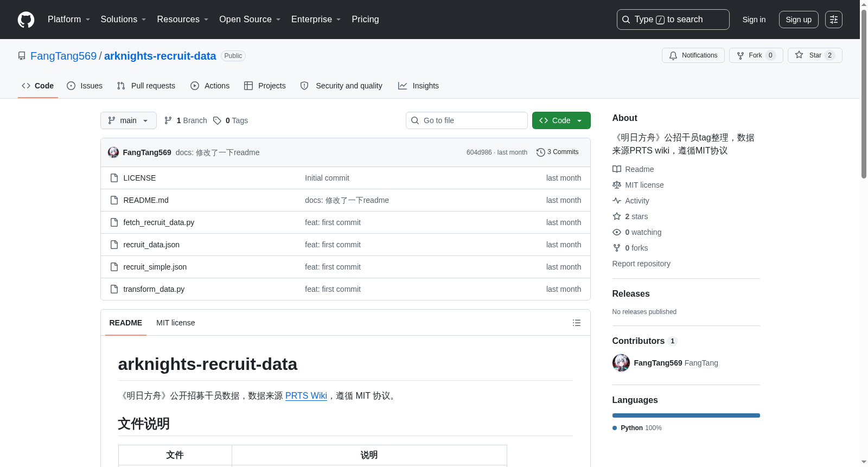Switch to the Projects tab
The image size is (868, 467).
pos(265,86)
